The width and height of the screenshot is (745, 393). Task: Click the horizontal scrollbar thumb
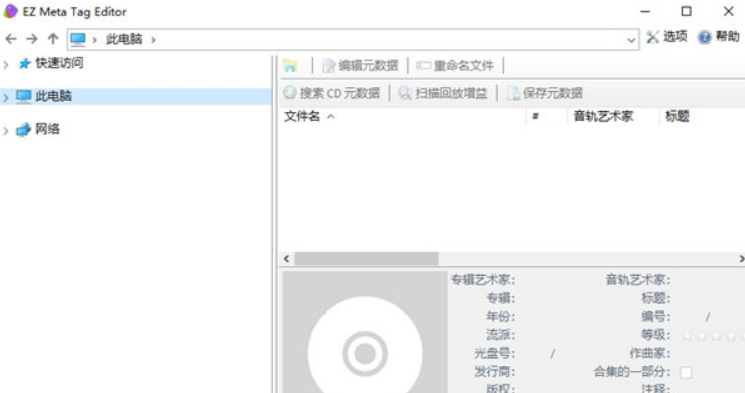point(366,259)
